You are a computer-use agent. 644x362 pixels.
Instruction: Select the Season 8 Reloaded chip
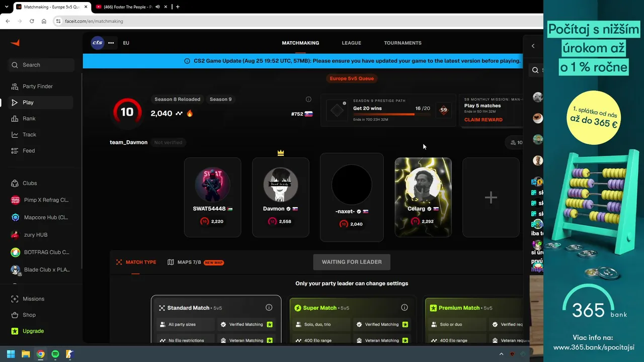177,99
